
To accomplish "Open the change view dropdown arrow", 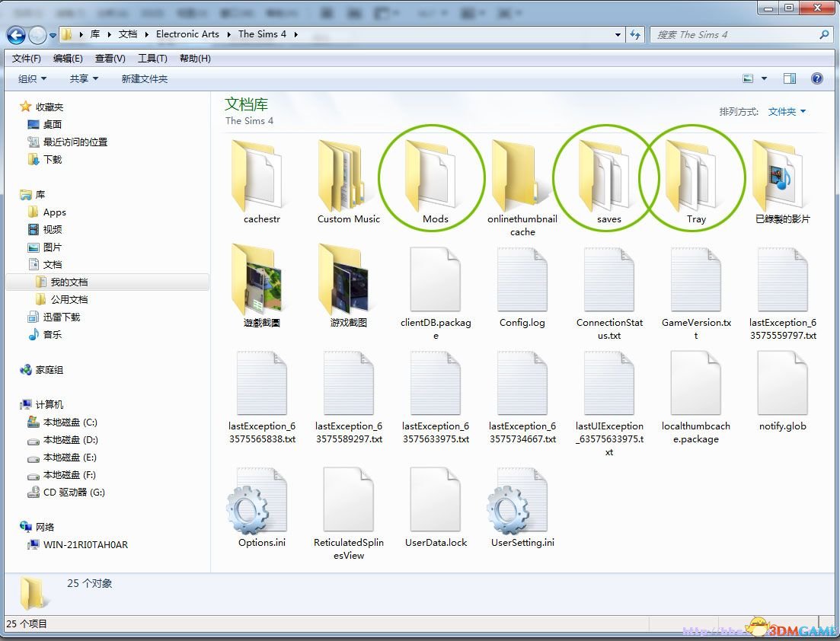I will [x=764, y=78].
